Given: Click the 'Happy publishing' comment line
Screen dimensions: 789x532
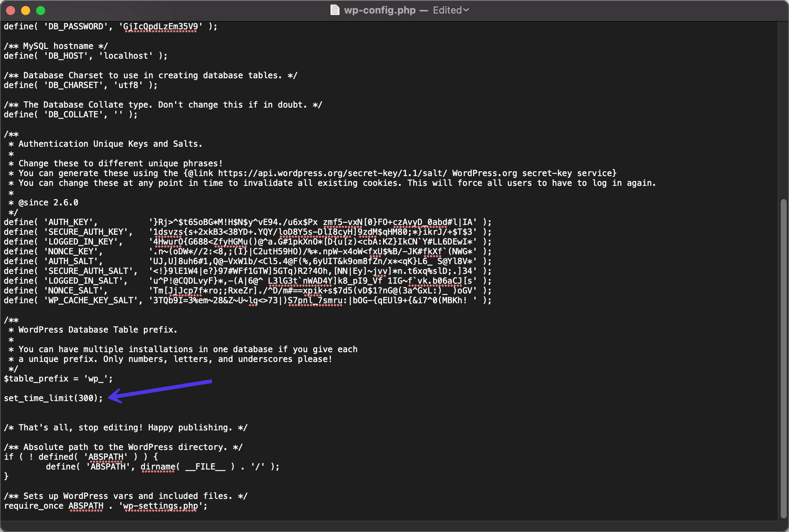Looking at the screenshot, I should tap(125, 427).
